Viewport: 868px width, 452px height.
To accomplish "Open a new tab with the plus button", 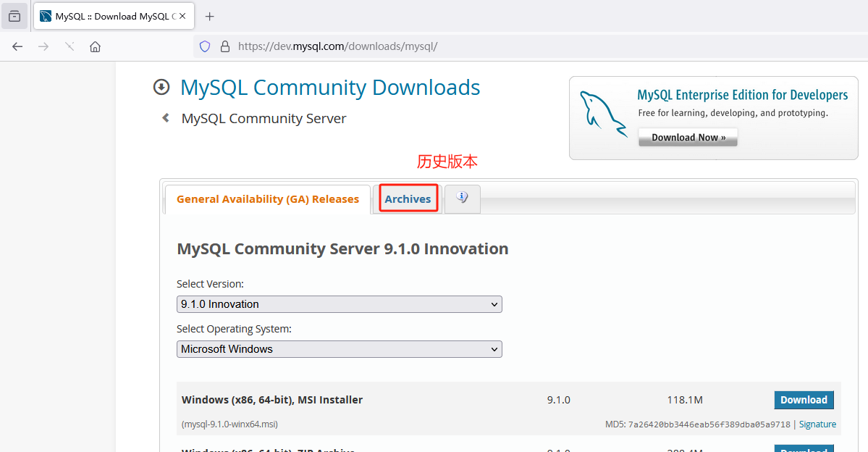I will pyautogui.click(x=210, y=16).
